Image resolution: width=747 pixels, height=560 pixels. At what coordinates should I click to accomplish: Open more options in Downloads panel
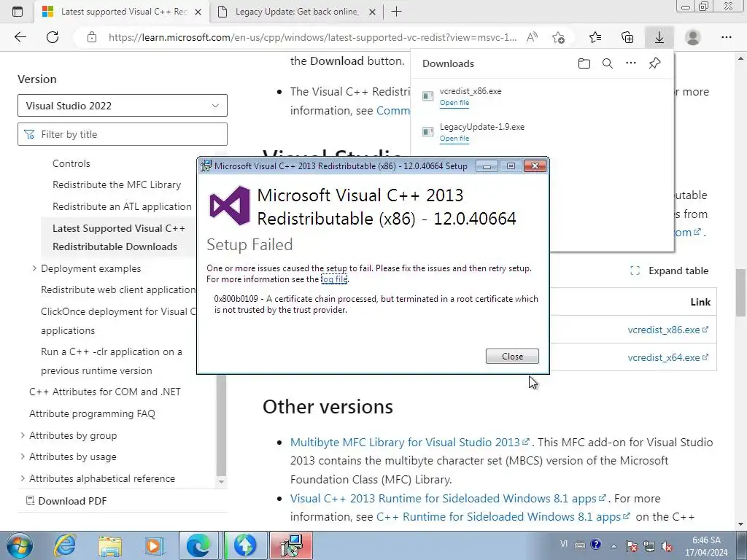pos(631,63)
